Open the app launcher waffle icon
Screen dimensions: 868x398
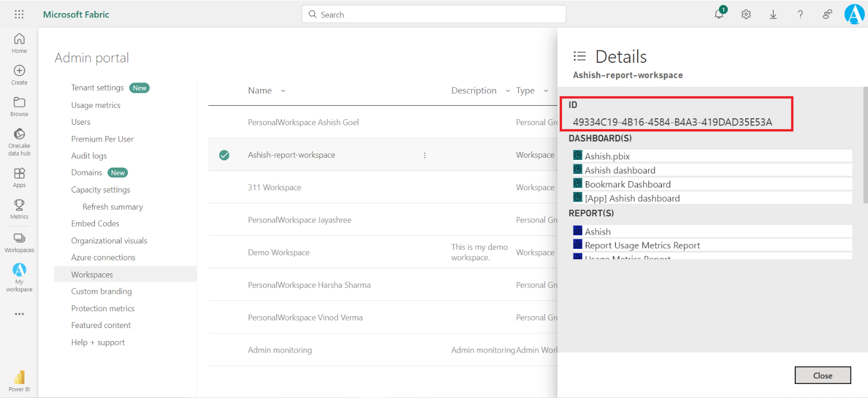point(19,15)
